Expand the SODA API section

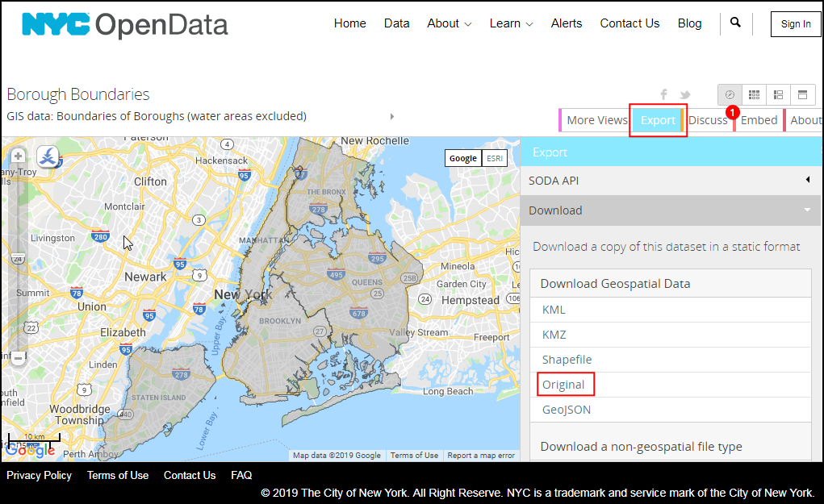click(671, 181)
